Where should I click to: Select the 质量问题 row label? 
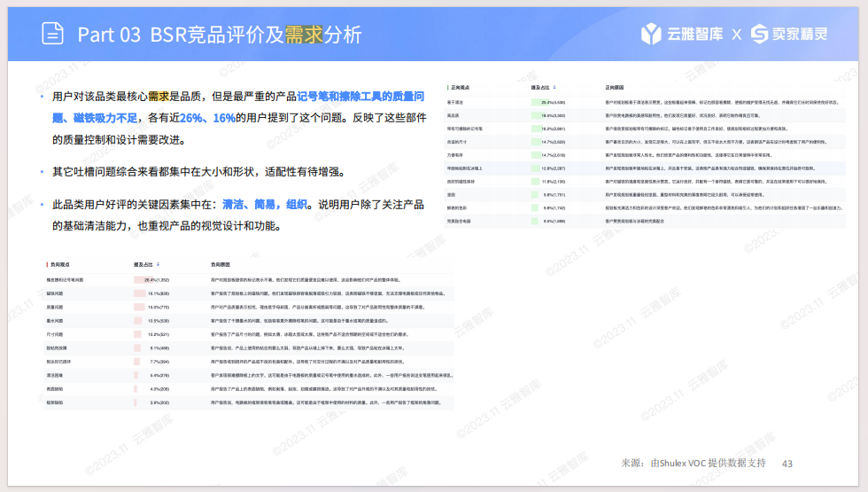(54, 307)
